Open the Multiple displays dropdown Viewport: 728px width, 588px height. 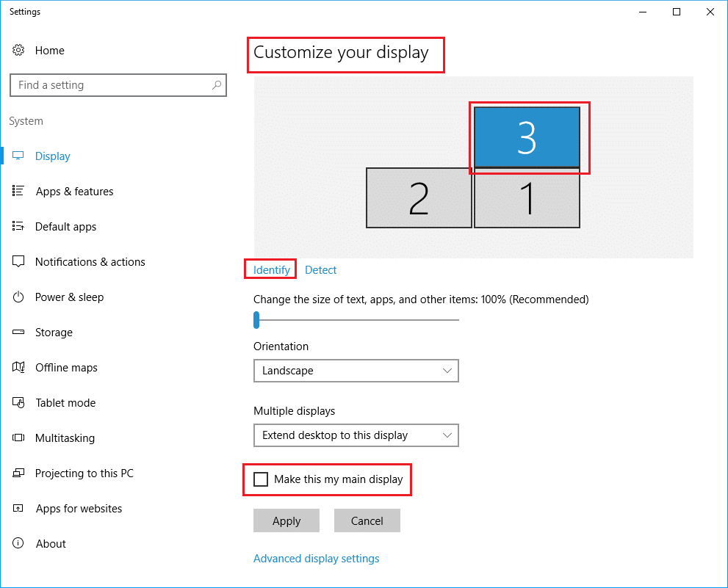coord(356,435)
